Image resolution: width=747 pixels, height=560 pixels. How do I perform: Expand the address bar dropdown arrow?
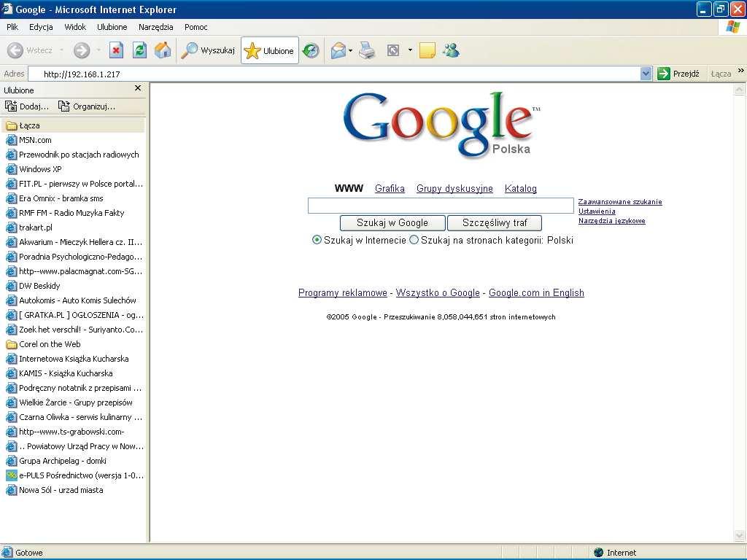click(x=646, y=74)
